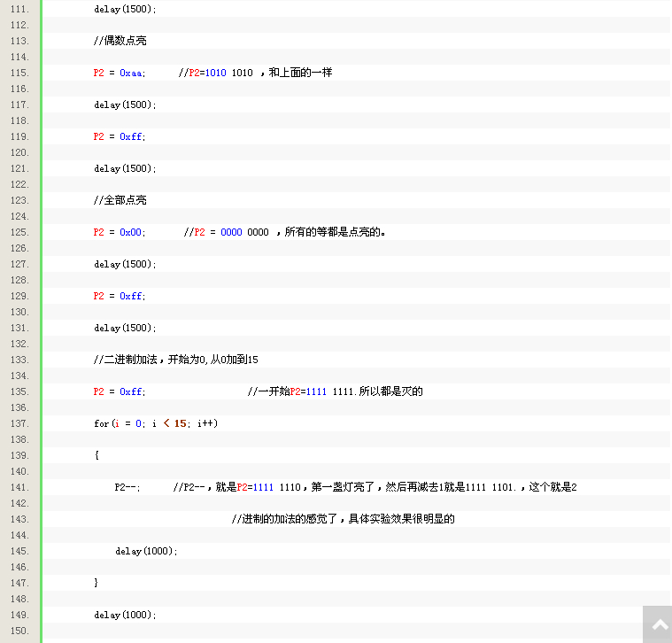
Task: Click 'delay(1500);' on line 121
Action: 125,168
